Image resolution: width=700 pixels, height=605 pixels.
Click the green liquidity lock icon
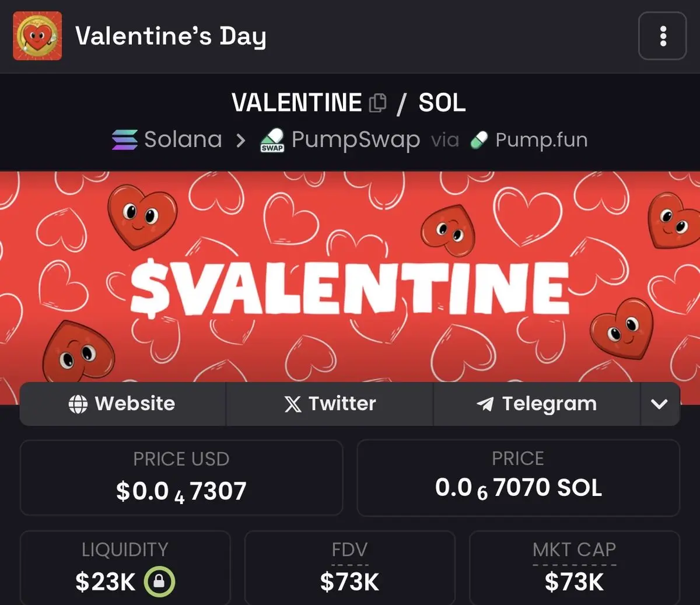(x=159, y=582)
